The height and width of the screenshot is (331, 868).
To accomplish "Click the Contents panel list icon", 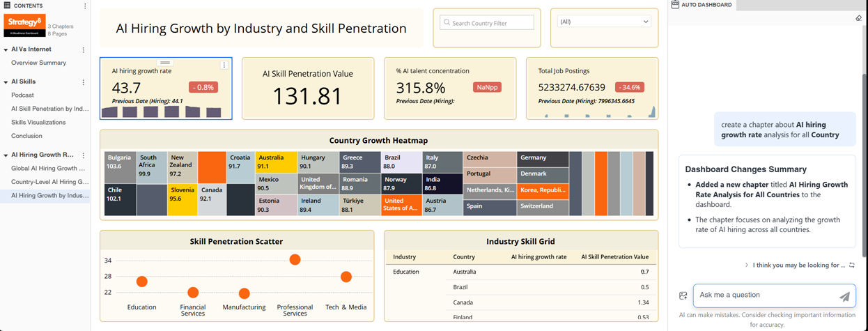I will [7, 6].
